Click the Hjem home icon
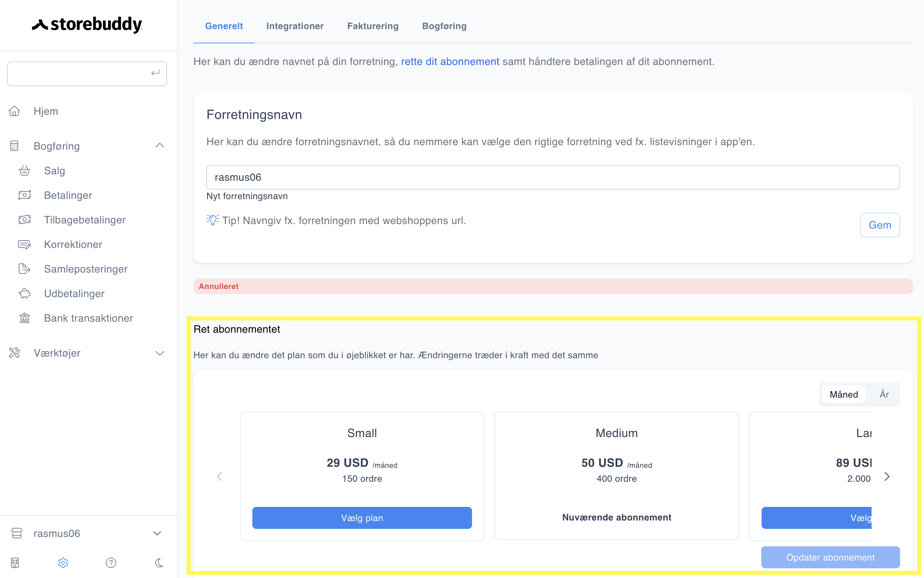This screenshot has width=924, height=578. tap(14, 111)
